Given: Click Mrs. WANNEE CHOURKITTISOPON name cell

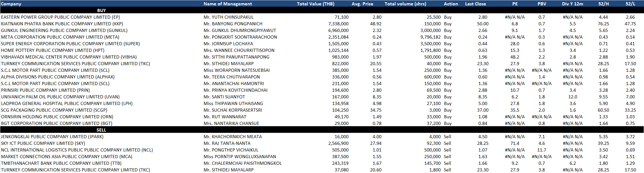Looking at the screenshot, I should 239,50.
